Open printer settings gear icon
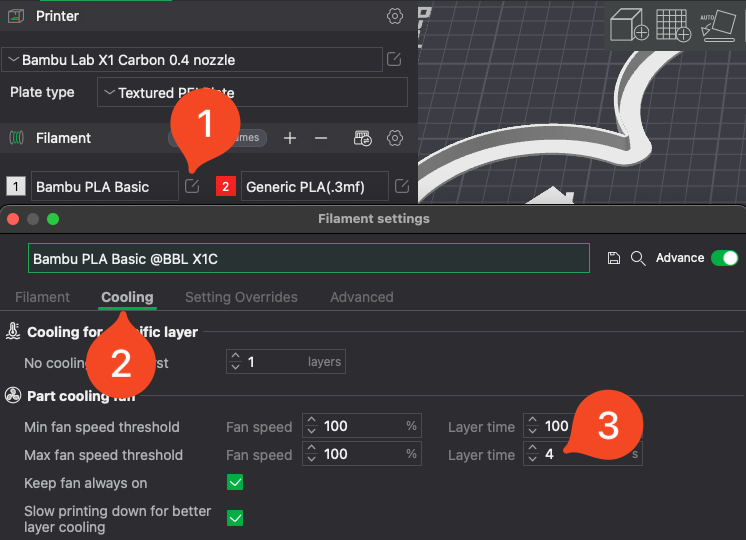Viewport: 746px width, 540px height. [394, 16]
